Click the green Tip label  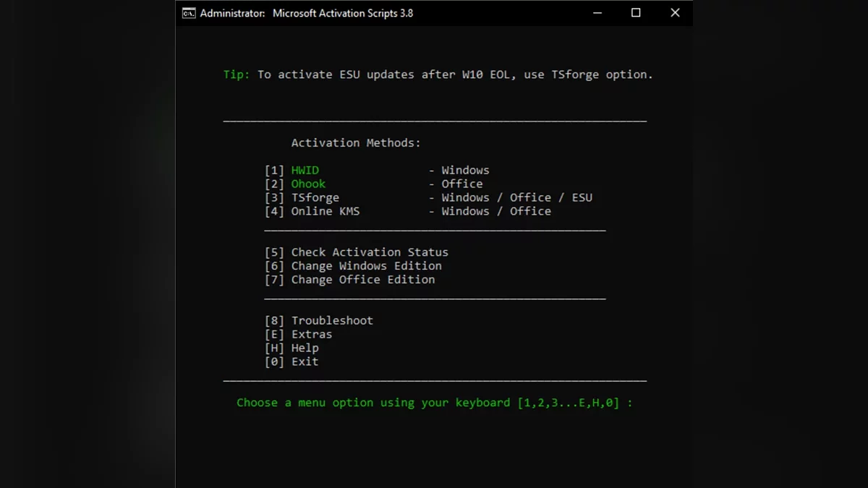pos(237,74)
